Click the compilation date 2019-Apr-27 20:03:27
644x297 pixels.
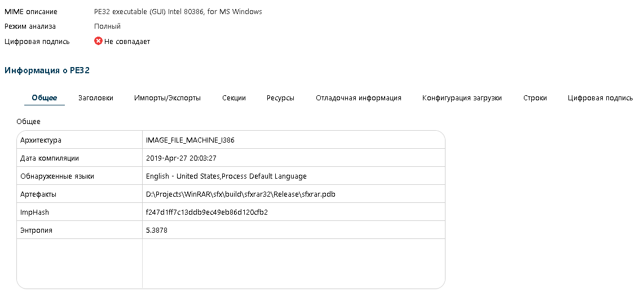[181, 158]
